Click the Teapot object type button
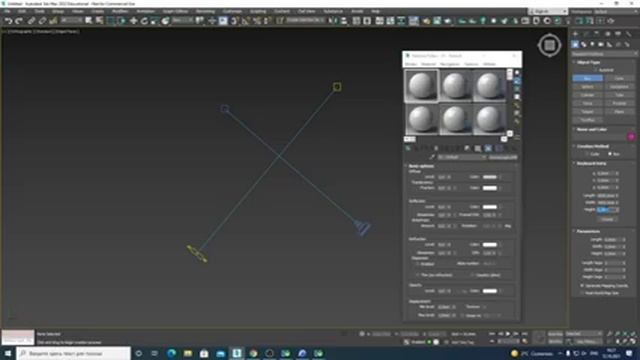 coord(587,112)
